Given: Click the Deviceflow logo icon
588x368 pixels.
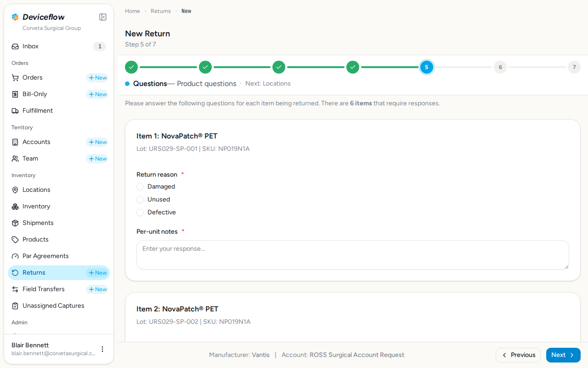Looking at the screenshot, I should (x=15, y=17).
